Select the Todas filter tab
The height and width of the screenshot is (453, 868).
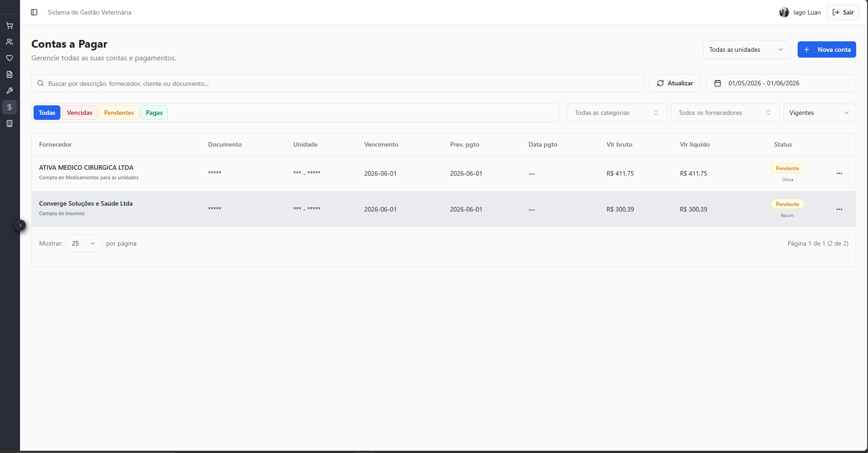point(47,113)
